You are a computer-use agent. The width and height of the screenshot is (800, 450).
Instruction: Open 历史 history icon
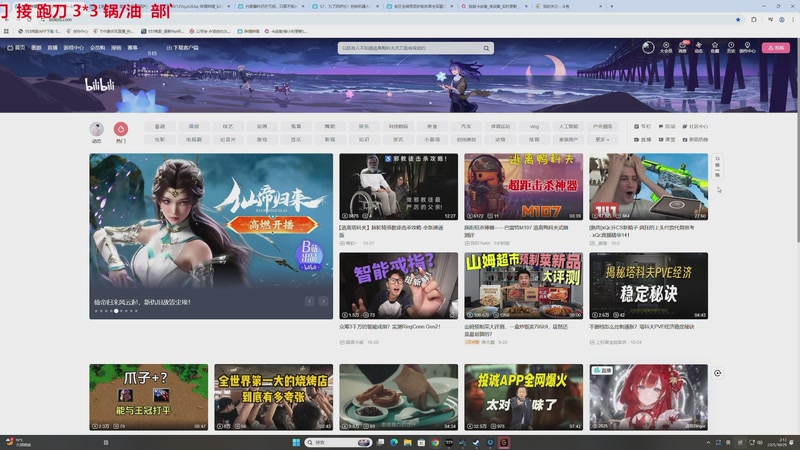[x=731, y=47]
